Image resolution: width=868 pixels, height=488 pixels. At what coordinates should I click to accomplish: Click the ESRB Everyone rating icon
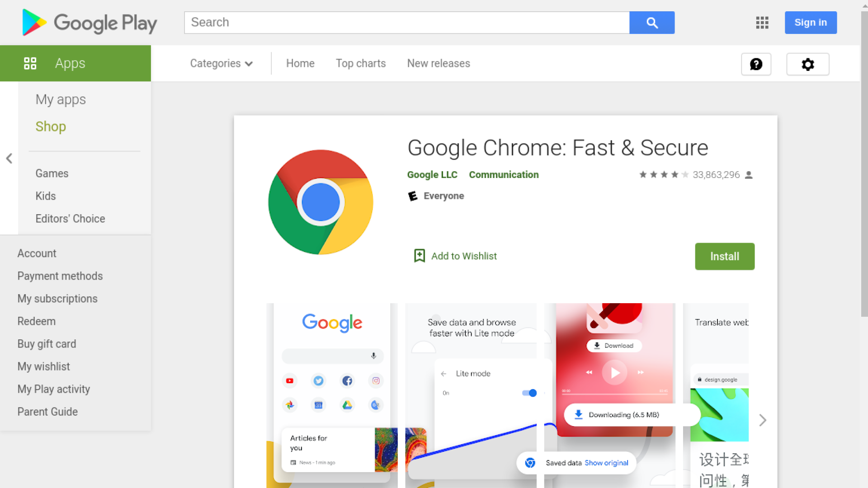pos(413,196)
